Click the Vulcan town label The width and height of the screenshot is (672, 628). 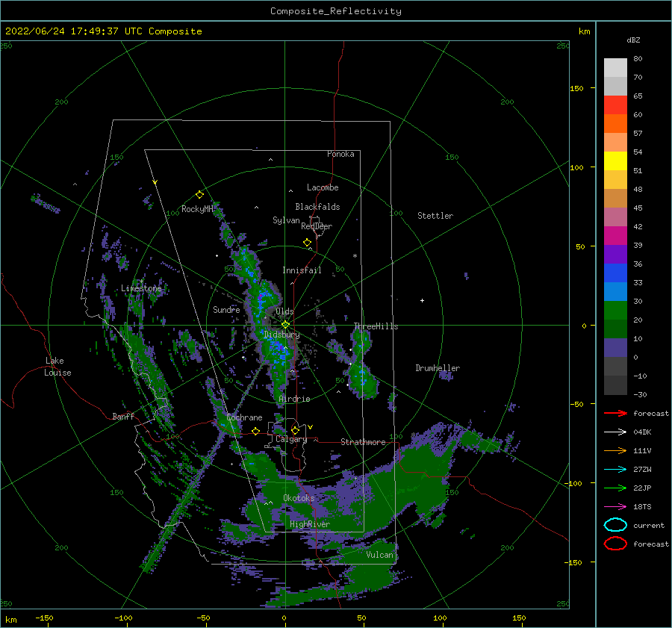(x=380, y=555)
